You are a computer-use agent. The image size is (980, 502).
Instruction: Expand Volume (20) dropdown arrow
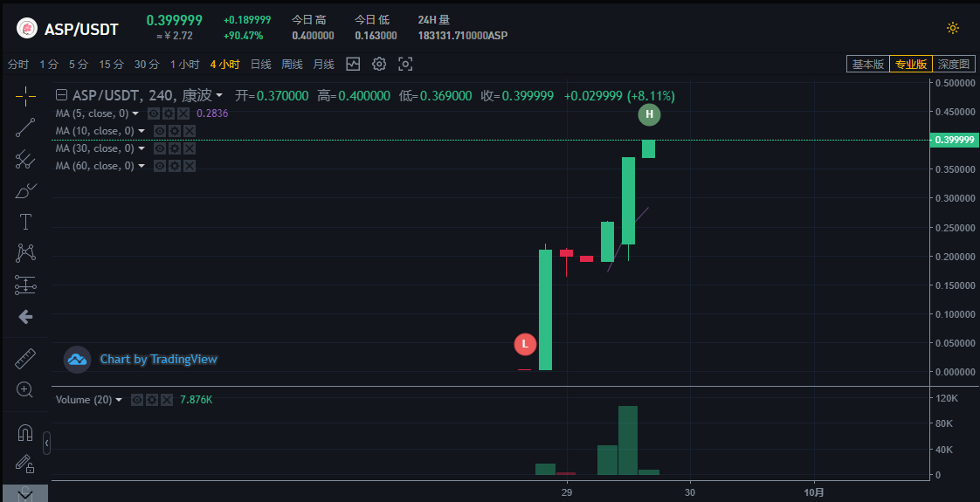(120, 400)
